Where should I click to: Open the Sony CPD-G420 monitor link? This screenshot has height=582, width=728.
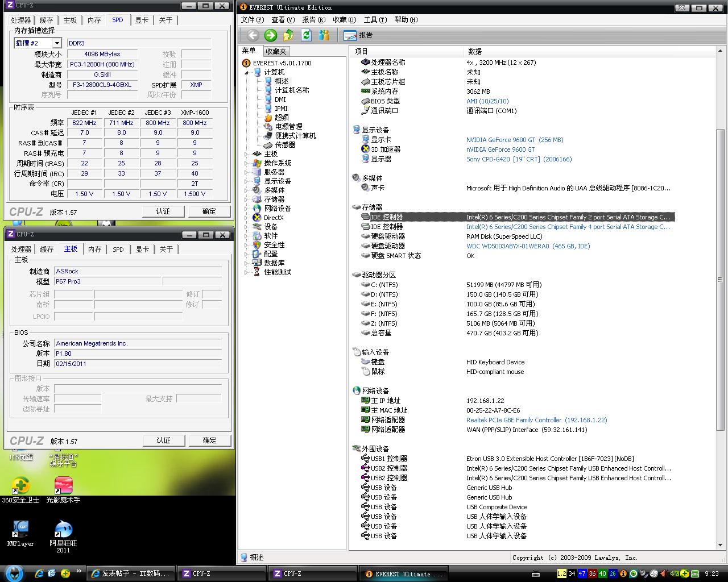[x=519, y=159]
